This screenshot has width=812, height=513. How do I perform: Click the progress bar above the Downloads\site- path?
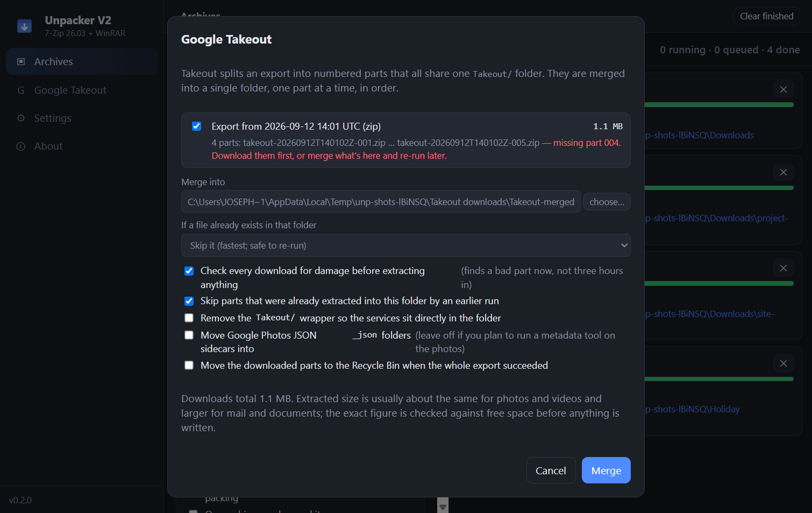pyautogui.click(x=719, y=283)
